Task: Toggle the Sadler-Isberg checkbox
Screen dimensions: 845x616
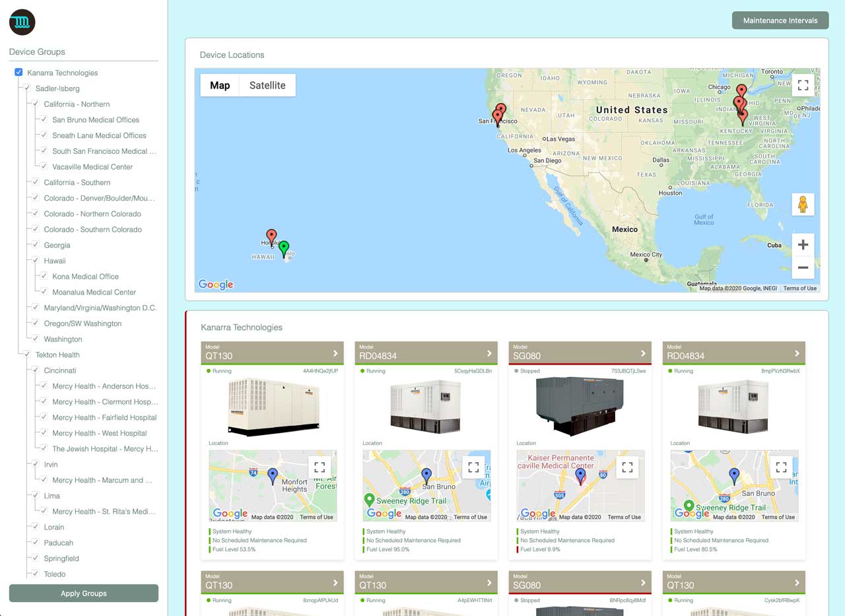Action: 27,88
